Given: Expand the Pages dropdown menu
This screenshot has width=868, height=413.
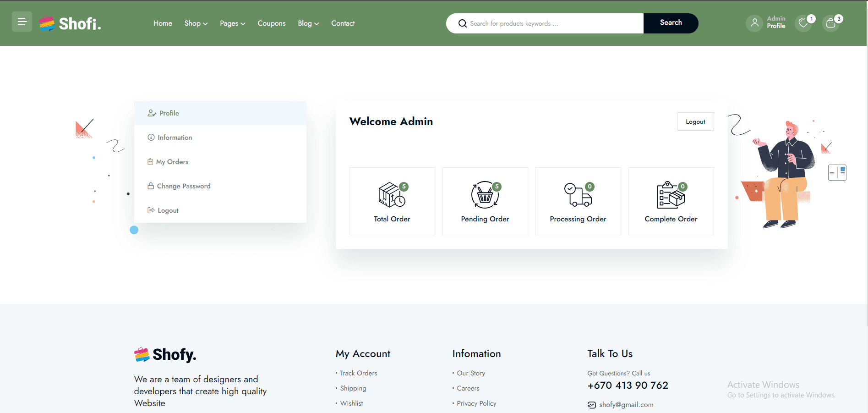Looking at the screenshot, I should pyautogui.click(x=232, y=23).
